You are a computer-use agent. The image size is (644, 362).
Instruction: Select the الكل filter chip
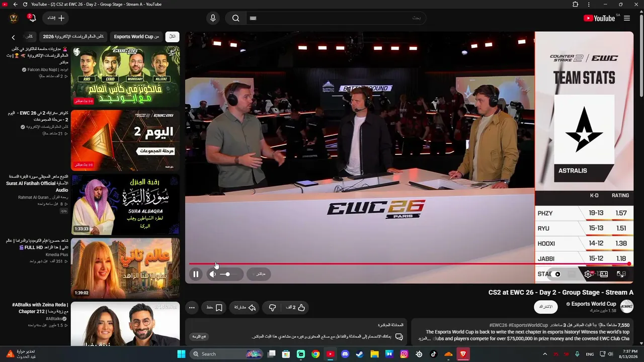[172, 37]
